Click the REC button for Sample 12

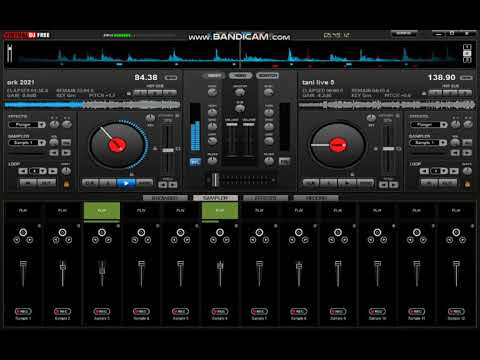pyautogui.click(x=456, y=311)
